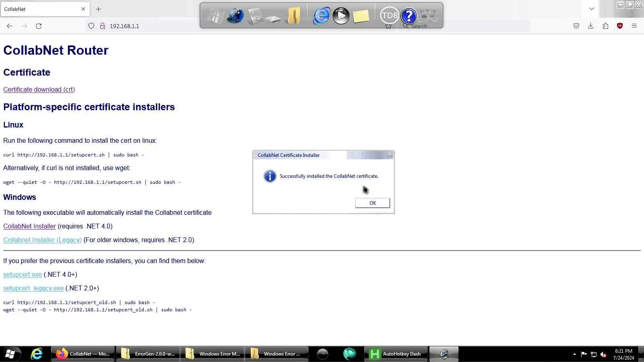This screenshot has height=362, width=644.
Task: Open the yellow folder in the dock
Action: coord(294,16)
